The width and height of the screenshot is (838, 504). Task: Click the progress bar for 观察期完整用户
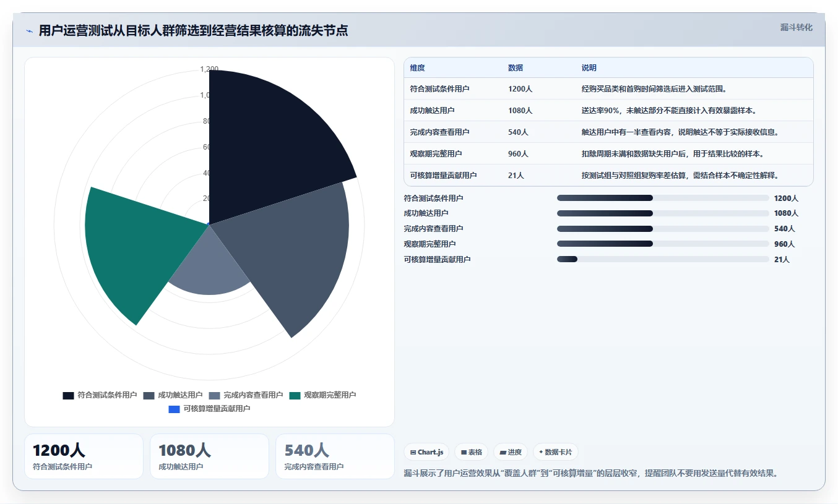coord(663,244)
